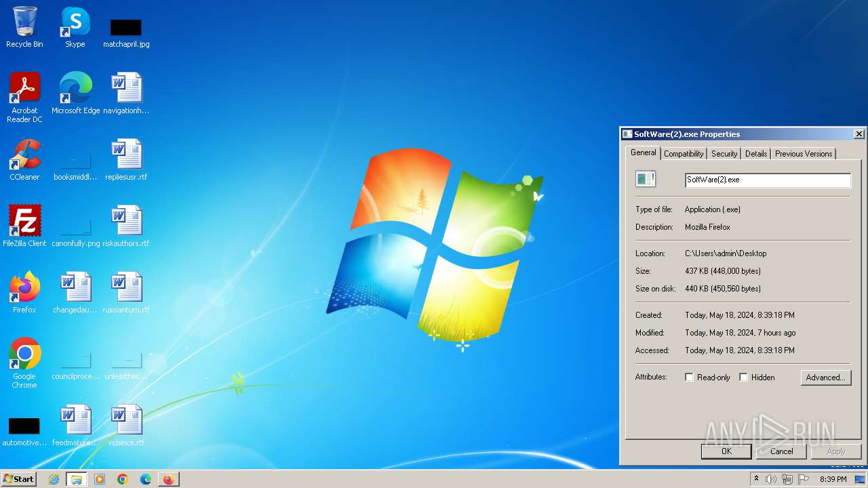Select russianturn.rtf document icon
Screen dimensions: 868x488
tap(126, 293)
